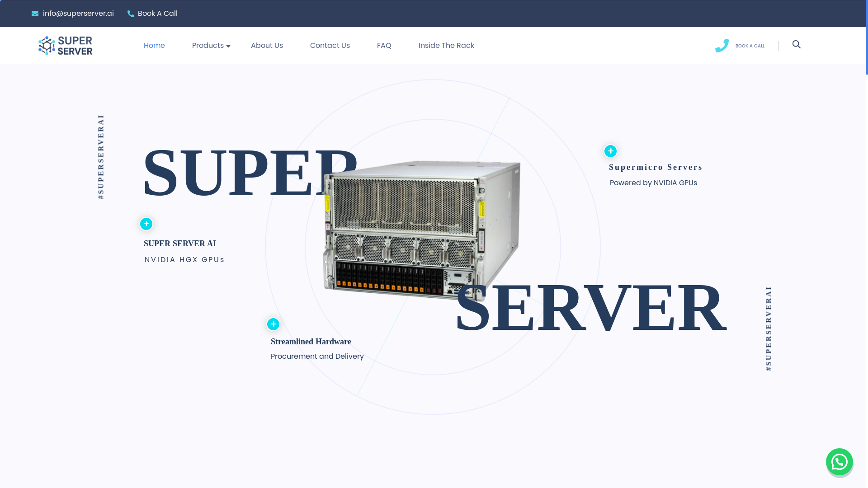Click the phone icon beside Book A Call in top bar

[x=131, y=14]
